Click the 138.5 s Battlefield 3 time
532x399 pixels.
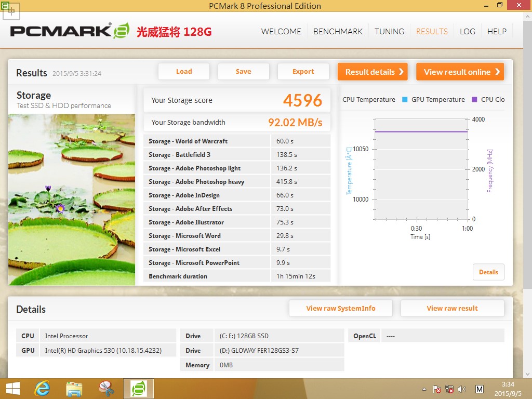coord(287,155)
